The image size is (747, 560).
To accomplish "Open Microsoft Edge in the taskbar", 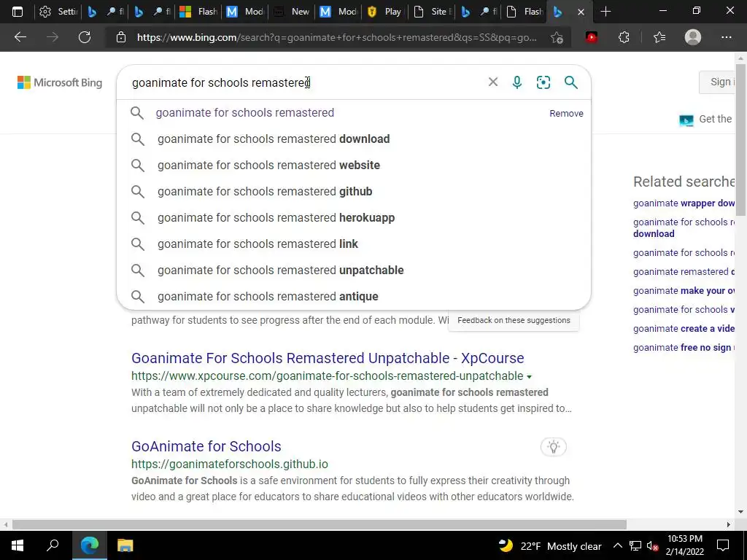I will point(90,545).
